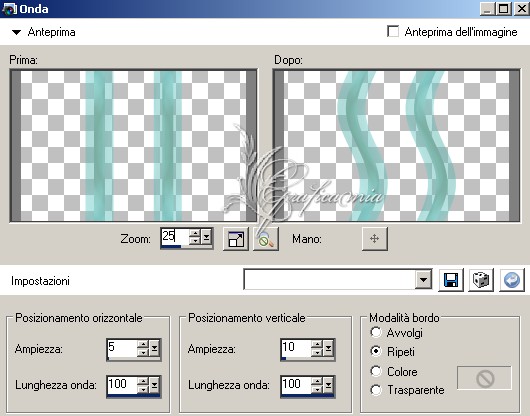Viewport: 530px width, 416px height.
Task: Click the fit preview to window icon
Action: [x=236, y=239]
